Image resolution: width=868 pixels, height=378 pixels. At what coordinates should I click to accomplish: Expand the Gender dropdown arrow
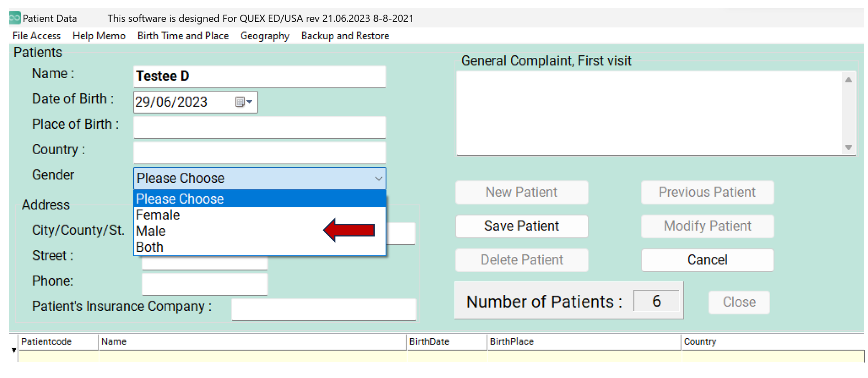[378, 179]
